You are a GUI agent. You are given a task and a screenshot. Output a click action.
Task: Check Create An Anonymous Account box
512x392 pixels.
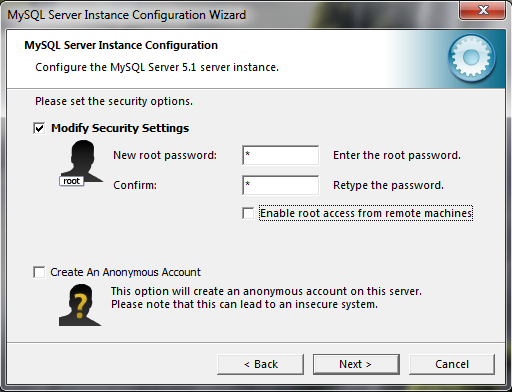(39, 272)
